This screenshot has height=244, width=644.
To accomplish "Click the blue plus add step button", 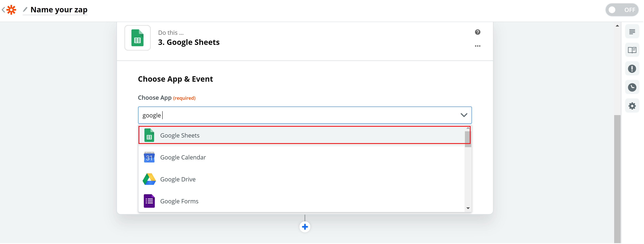I will tap(305, 227).
